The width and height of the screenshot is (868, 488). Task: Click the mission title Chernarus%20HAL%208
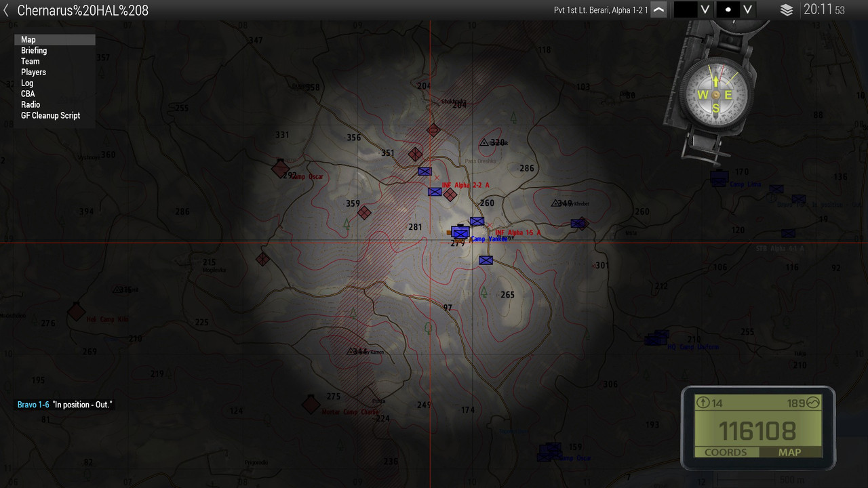[x=83, y=10]
